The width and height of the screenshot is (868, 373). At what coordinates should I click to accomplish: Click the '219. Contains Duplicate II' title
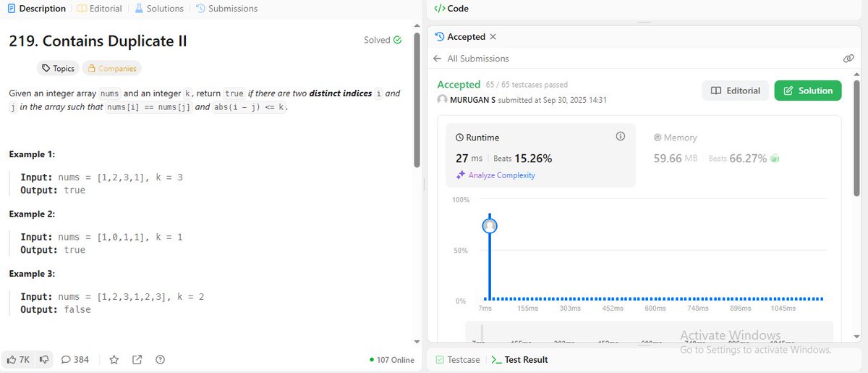pyautogui.click(x=98, y=41)
